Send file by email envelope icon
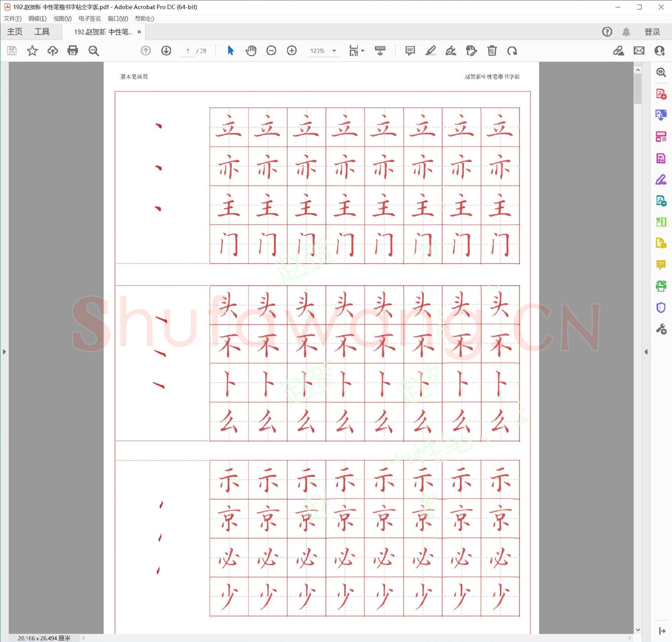 (x=639, y=51)
